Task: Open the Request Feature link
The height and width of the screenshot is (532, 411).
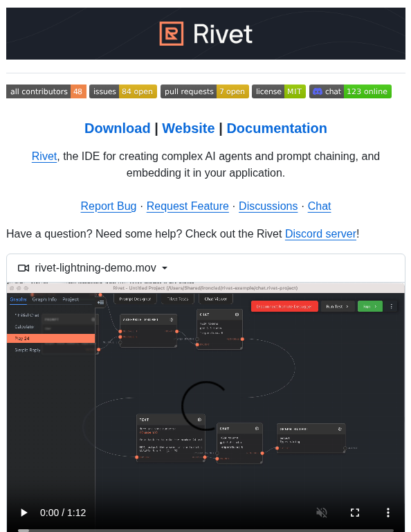Action: [x=188, y=206]
